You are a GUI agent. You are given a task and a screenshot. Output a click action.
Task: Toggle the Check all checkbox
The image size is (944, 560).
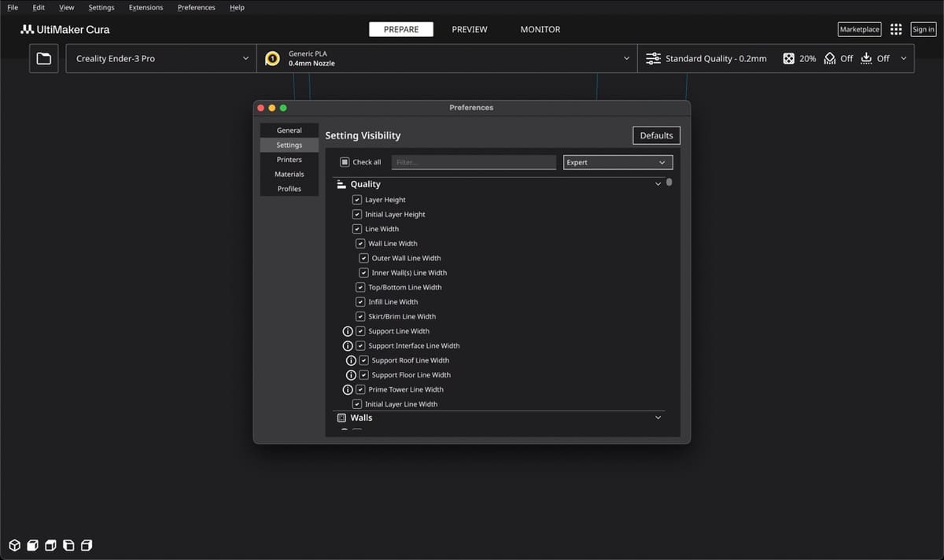345,162
